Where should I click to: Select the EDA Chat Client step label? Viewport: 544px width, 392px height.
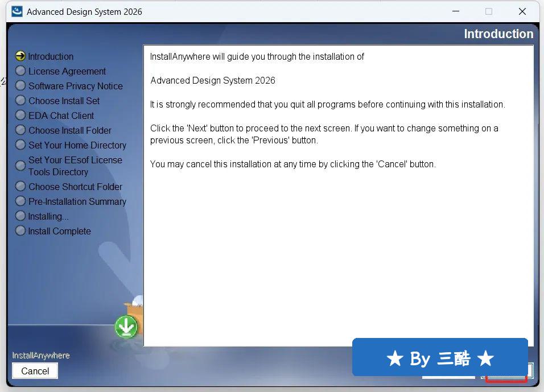click(61, 115)
